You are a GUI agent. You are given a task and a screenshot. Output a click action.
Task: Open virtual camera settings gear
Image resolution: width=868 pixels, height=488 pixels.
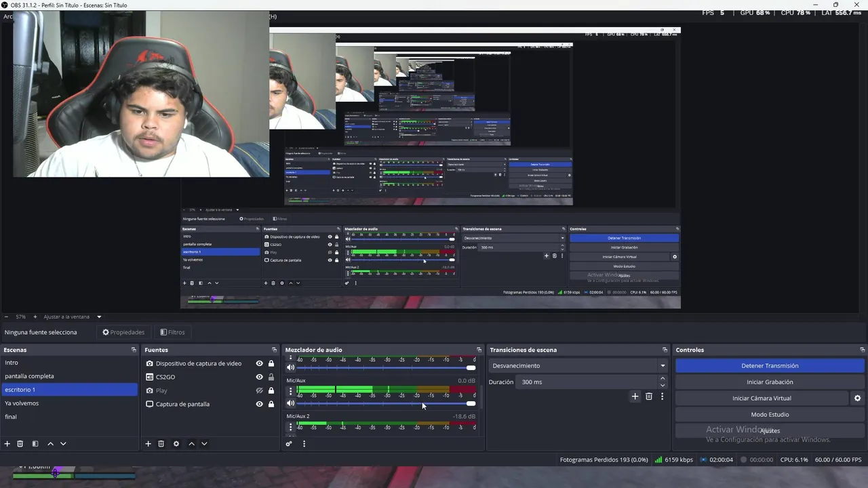[x=857, y=399]
